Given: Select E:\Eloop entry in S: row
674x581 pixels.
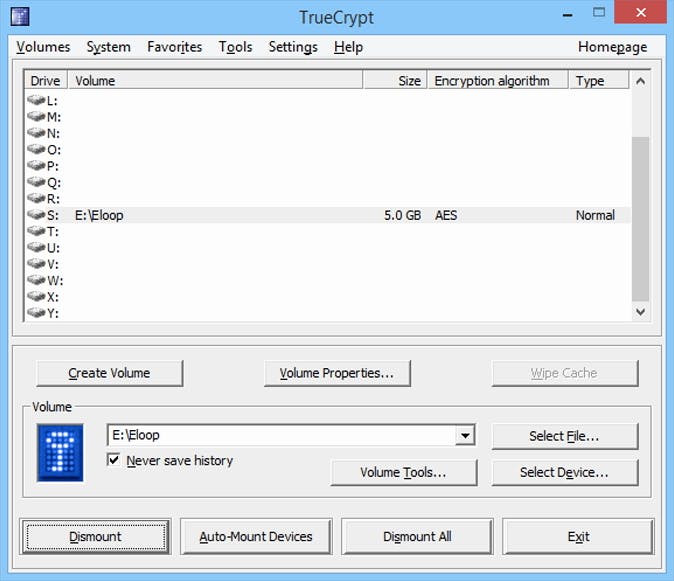Looking at the screenshot, I should (99, 215).
